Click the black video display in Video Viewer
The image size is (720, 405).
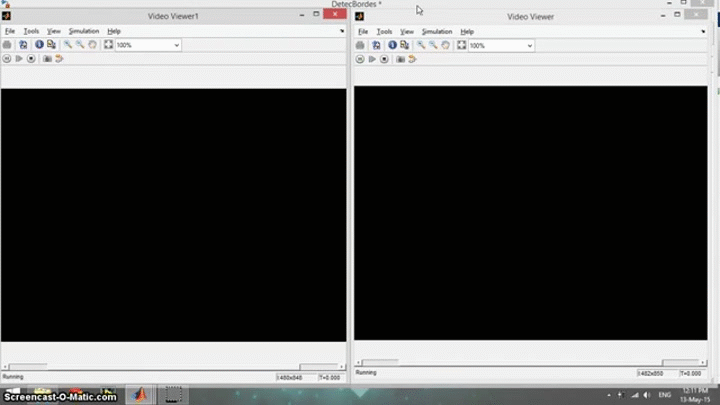click(530, 213)
